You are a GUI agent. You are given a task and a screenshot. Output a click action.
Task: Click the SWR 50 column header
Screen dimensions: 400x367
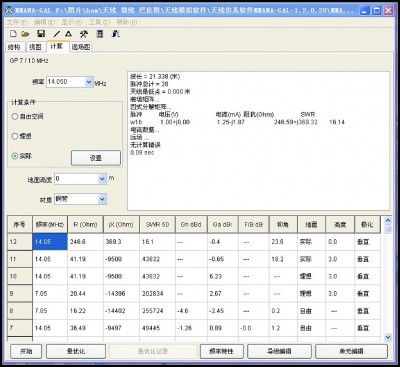coord(157,225)
